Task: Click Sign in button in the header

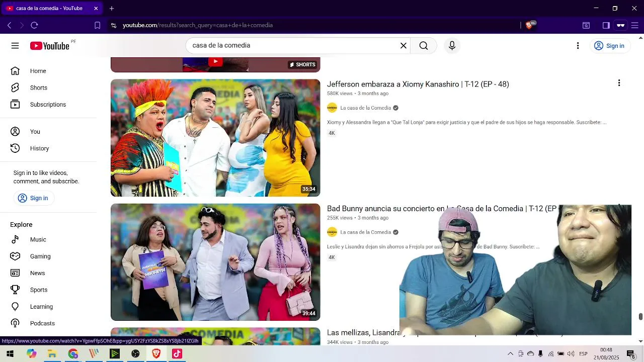Action: tap(609, 46)
